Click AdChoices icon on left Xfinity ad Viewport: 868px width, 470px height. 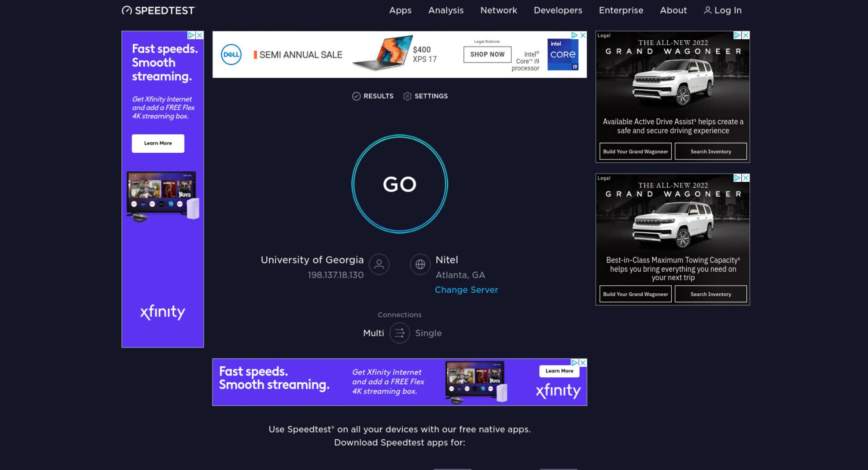click(191, 35)
